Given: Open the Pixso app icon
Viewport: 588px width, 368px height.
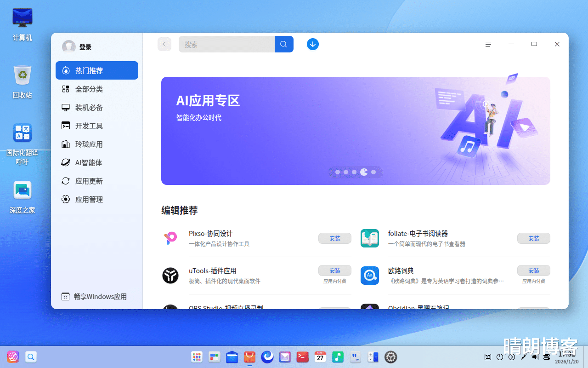Looking at the screenshot, I should pos(170,238).
